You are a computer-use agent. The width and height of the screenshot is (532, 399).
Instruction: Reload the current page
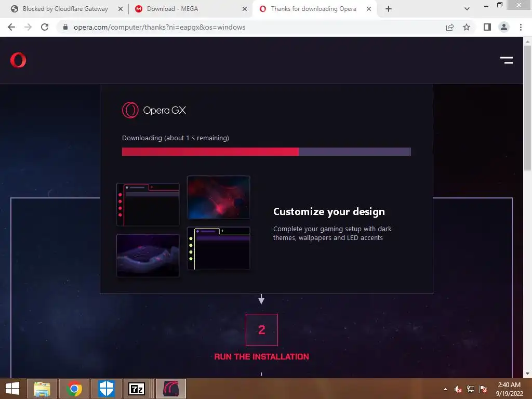pyautogui.click(x=45, y=27)
